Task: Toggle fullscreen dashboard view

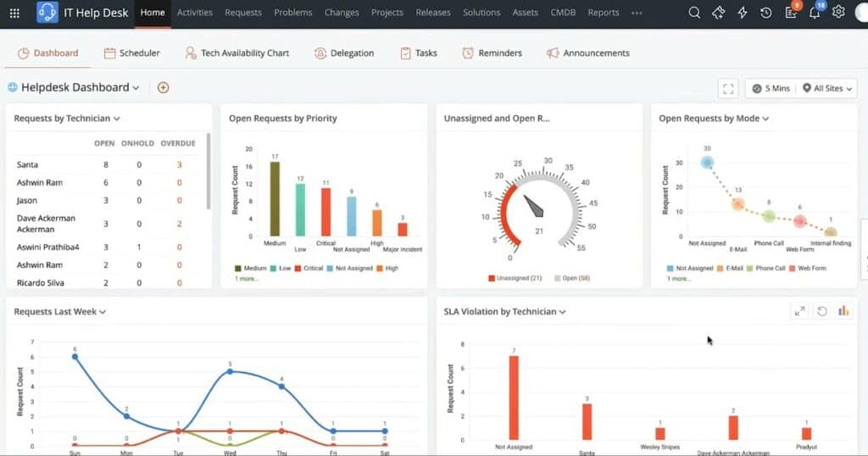Action: [728, 88]
